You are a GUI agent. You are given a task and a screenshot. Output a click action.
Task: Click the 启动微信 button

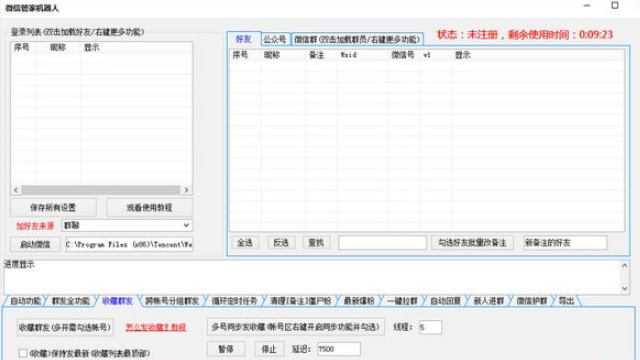[x=35, y=244]
